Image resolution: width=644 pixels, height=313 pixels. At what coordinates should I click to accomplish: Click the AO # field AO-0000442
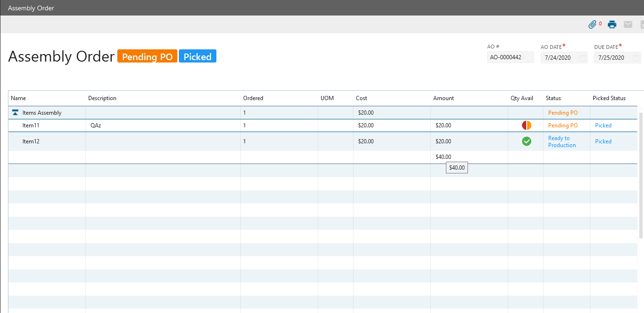click(510, 57)
